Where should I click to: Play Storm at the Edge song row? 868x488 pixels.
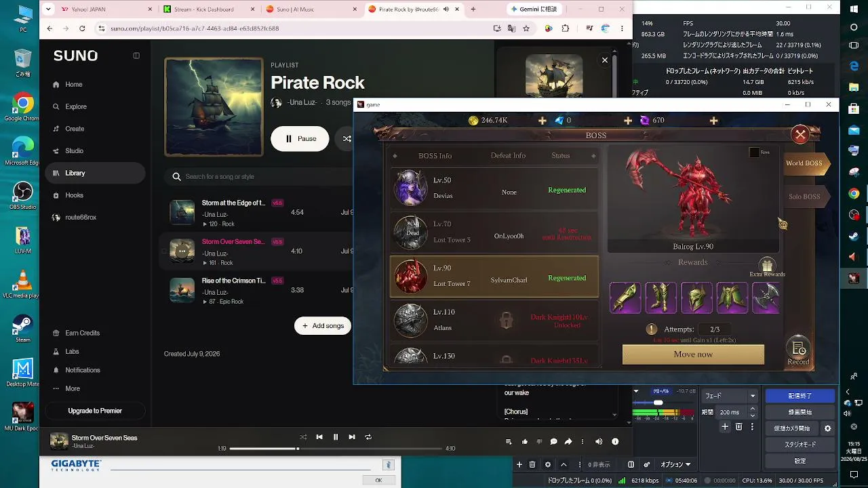pos(258,212)
